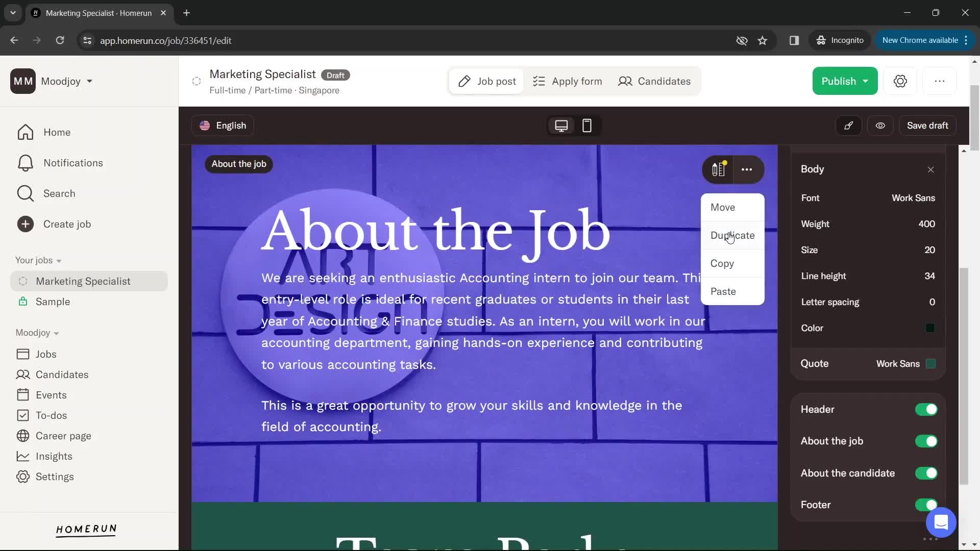
Task: Select Copy from context menu
Action: coord(722,263)
